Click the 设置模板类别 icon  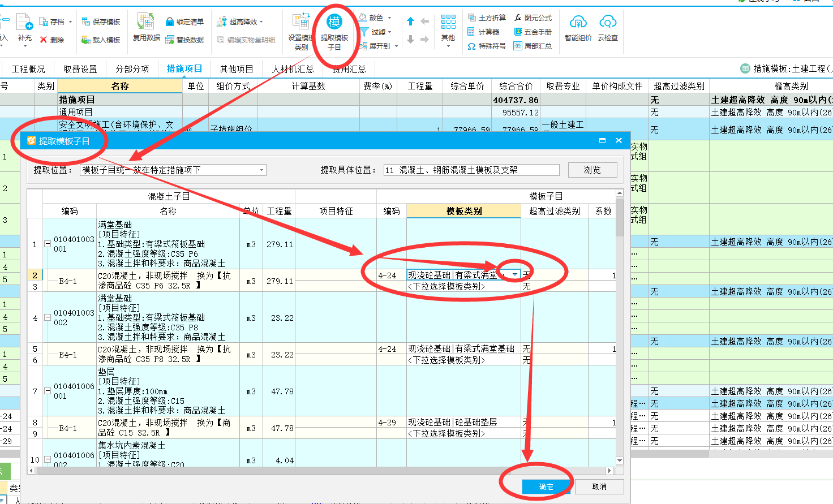pos(300,22)
